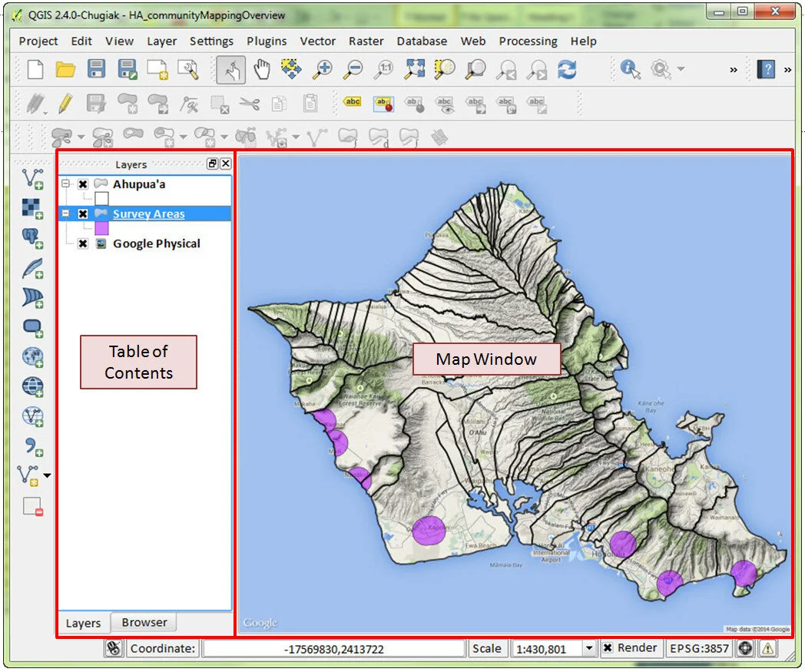This screenshot has height=672, width=805.
Task: Uncheck the Ahupua'a layer visibility checkbox
Action: [83, 184]
